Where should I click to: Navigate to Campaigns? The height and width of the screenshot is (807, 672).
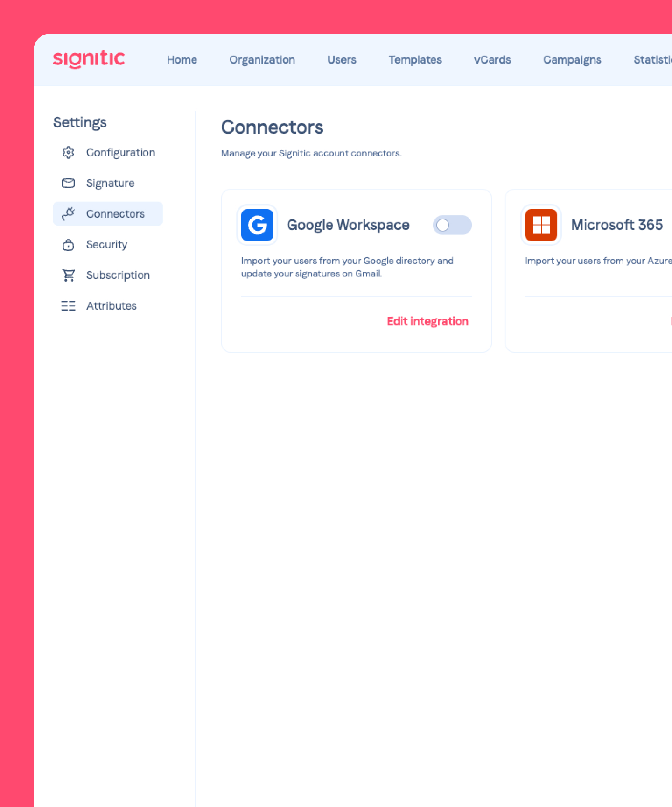572,60
